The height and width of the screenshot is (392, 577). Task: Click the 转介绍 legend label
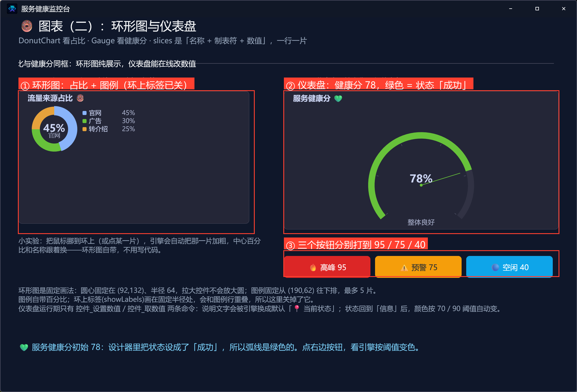(x=98, y=129)
